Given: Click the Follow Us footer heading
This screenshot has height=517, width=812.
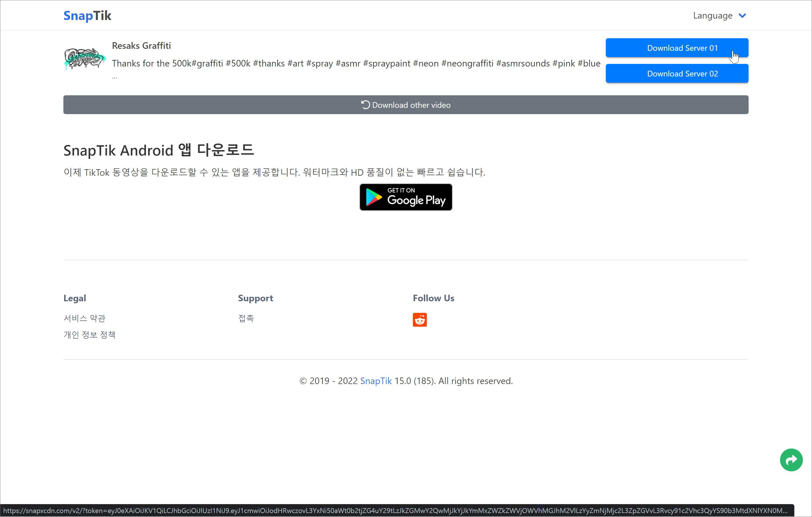Looking at the screenshot, I should click(x=433, y=298).
